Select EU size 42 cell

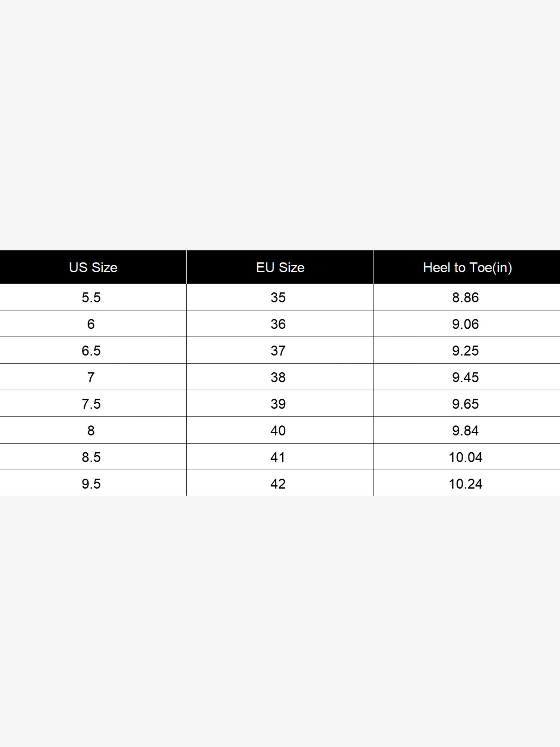[280, 483]
